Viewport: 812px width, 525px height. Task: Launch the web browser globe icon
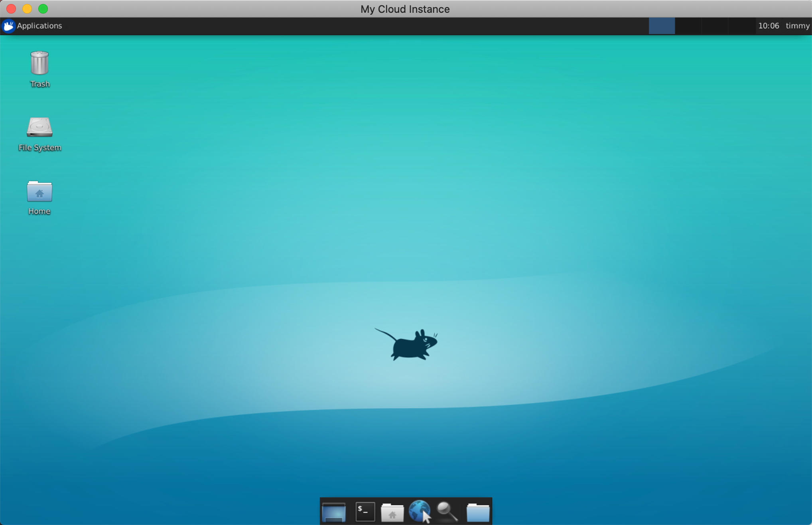pos(420,511)
